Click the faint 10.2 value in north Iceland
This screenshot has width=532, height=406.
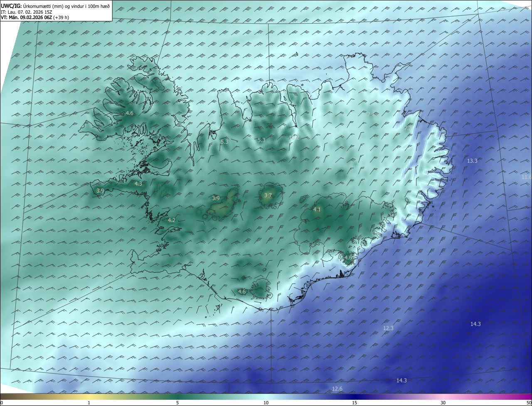point(294,137)
